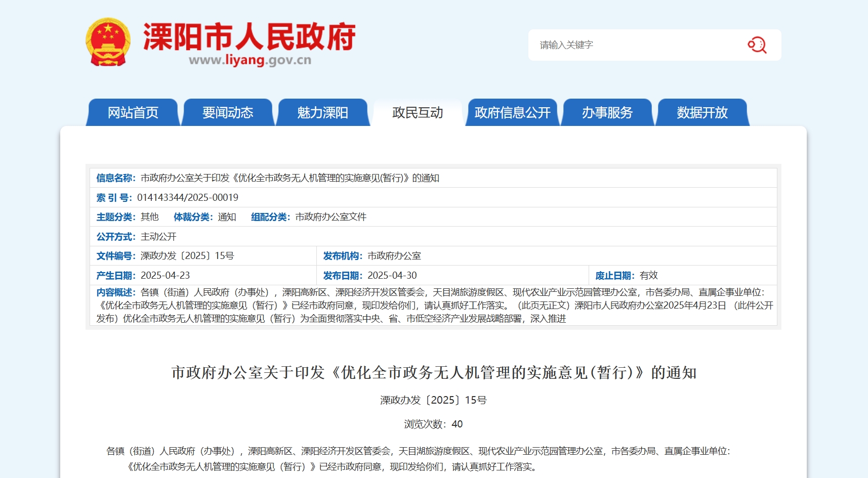Open the 政府信息公开 tab
The width and height of the screenshot is (868, 478).
click(512, 112)
